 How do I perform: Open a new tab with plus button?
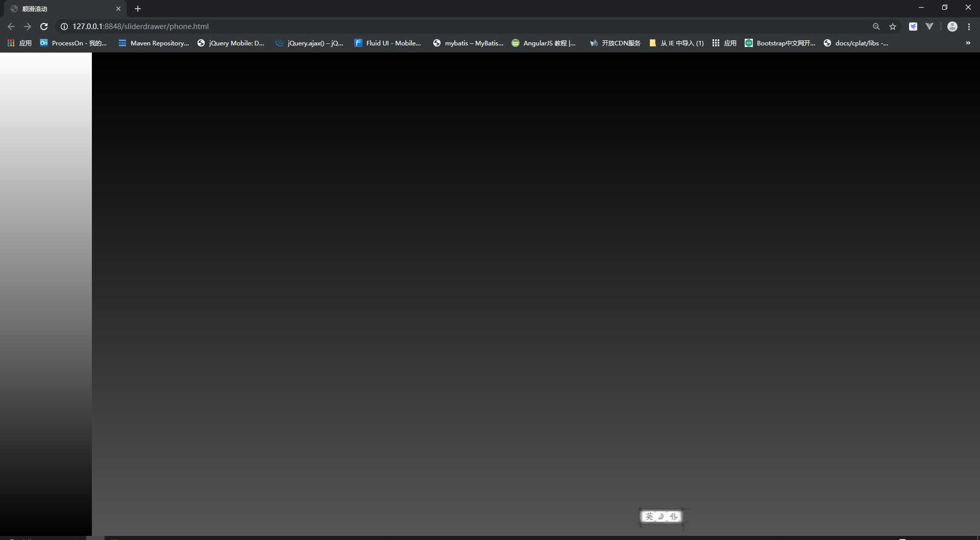click(138, 9)
